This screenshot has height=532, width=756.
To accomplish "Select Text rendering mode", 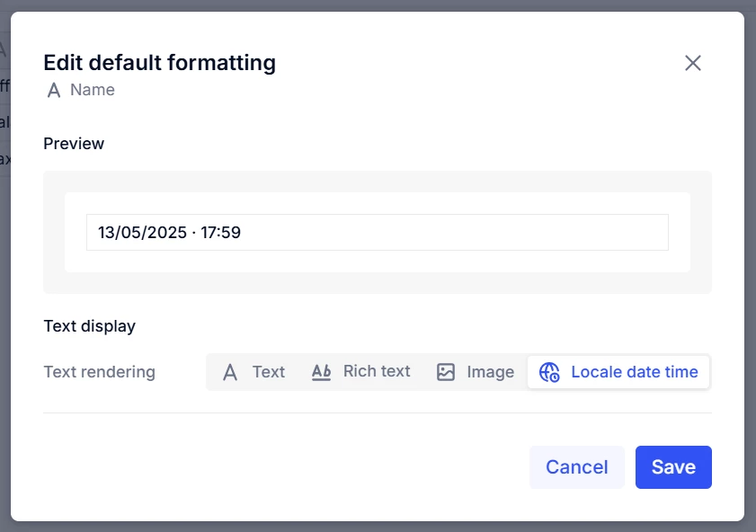I will (268, 372).
